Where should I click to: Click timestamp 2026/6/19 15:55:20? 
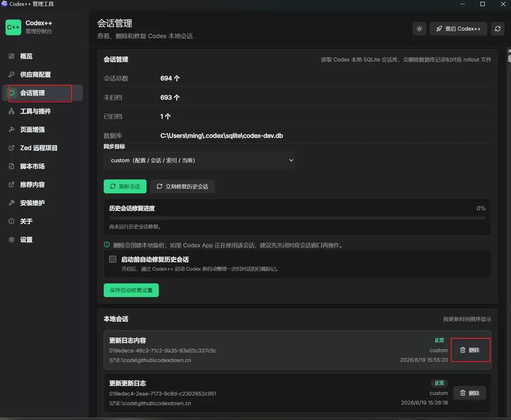(x=424, y=360)
